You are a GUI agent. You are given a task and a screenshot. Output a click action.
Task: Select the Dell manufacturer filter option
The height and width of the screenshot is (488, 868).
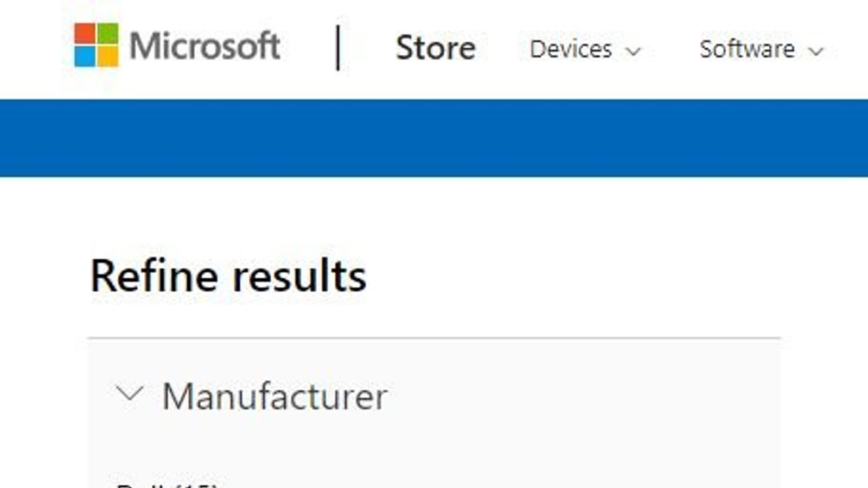166,484
